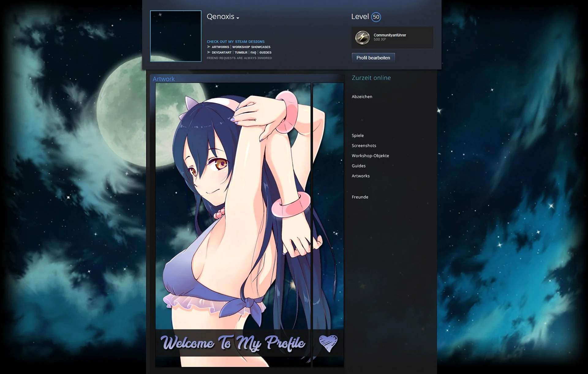View Workshop-Objekte from the sidebar
This screenshot has height=374, width=588.
tap(370, 156)
